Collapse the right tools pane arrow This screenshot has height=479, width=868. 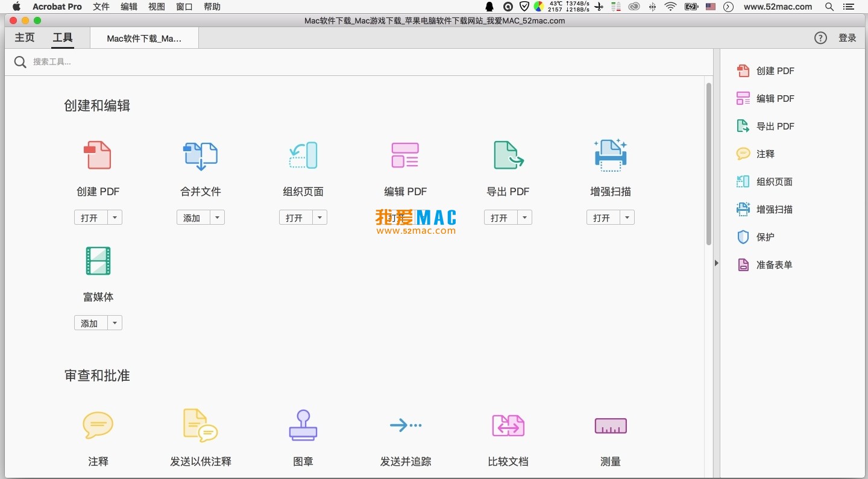pyautogui.click(x=717, y=263)
